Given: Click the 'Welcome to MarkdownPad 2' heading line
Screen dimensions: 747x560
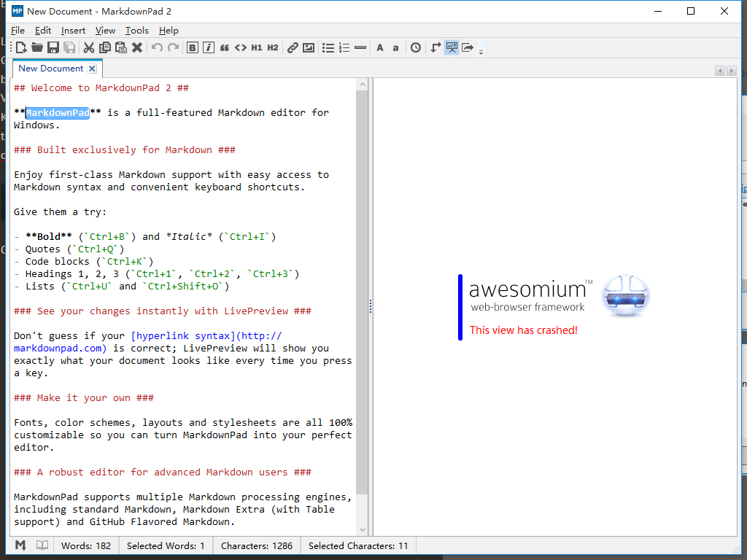Looking at the screenshot, I should coord(101,88).
